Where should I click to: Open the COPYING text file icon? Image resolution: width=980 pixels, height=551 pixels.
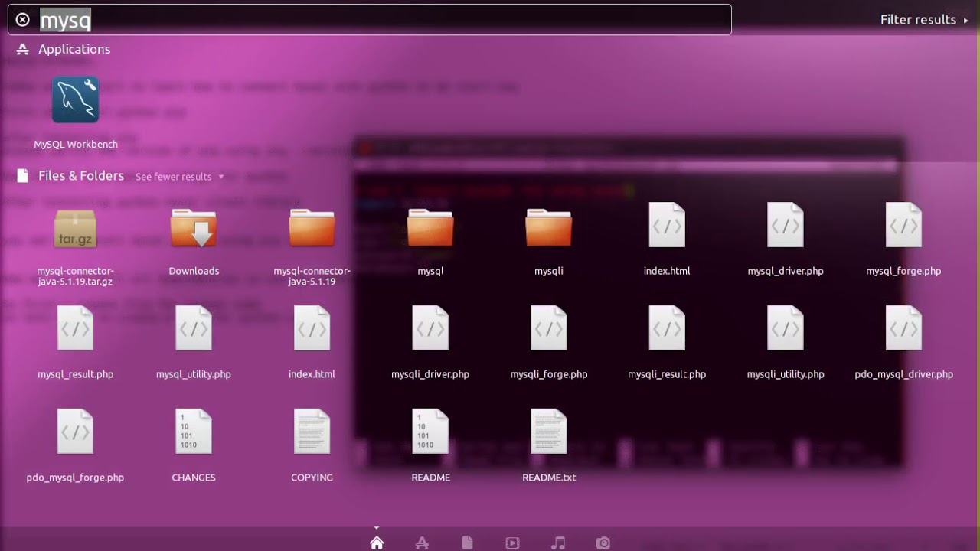[x=312, y=432]
